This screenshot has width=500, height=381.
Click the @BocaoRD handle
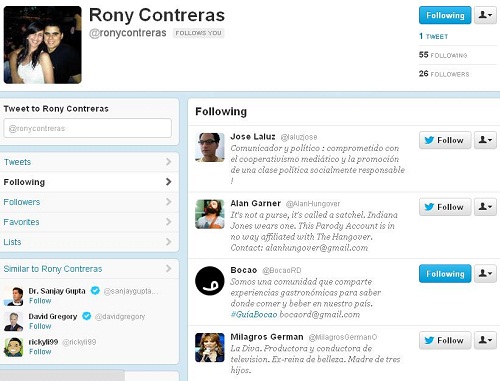click(x=282, y=270)
